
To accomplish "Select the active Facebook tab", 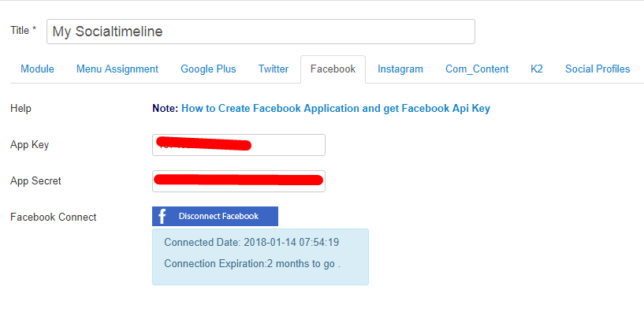I will (x=333, y=69).
